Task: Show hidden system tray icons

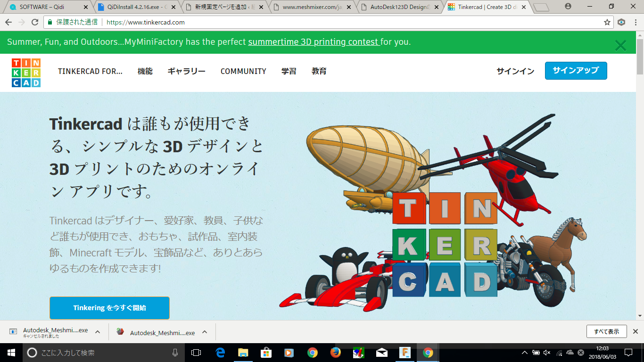Action: click(x=525, y=353)
